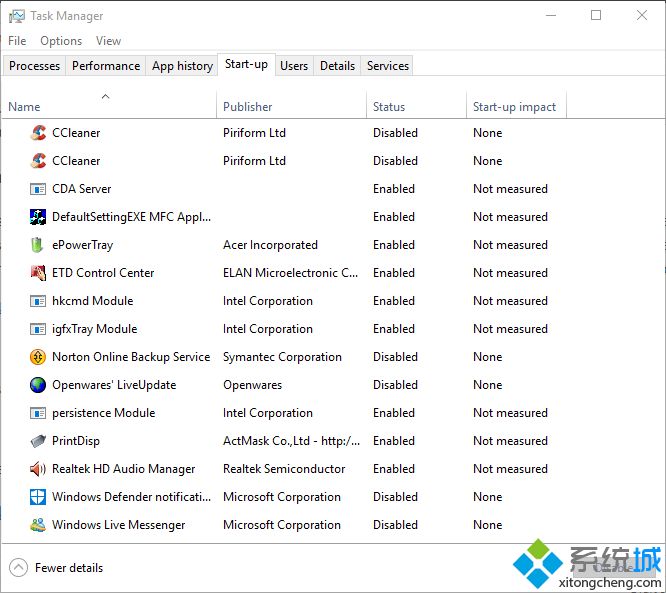Open the Options menu

point(61,41)
